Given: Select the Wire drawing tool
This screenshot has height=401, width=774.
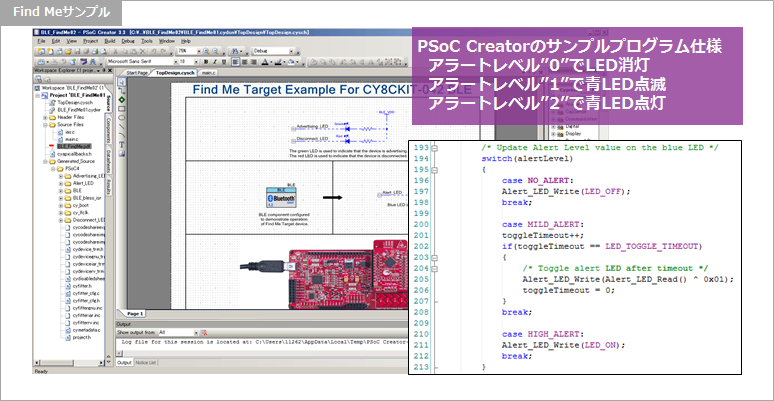Looking at the screenshot, I should tap(121, 91).
